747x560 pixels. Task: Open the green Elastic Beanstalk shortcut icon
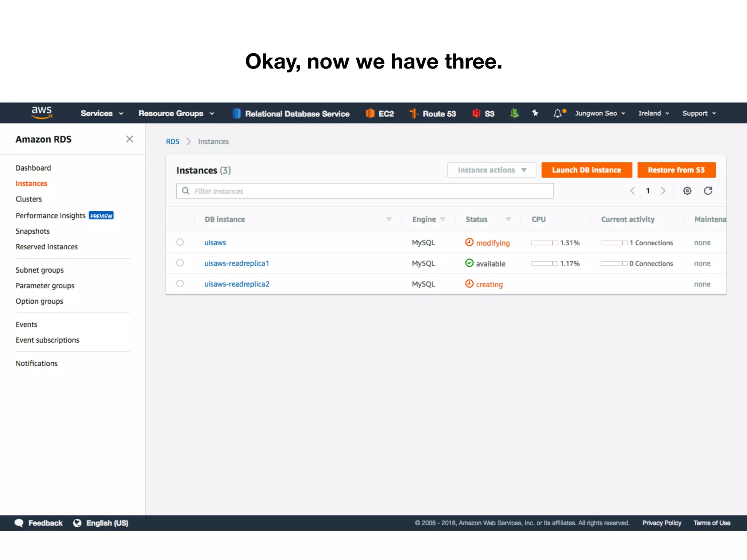tap(514, 113)
